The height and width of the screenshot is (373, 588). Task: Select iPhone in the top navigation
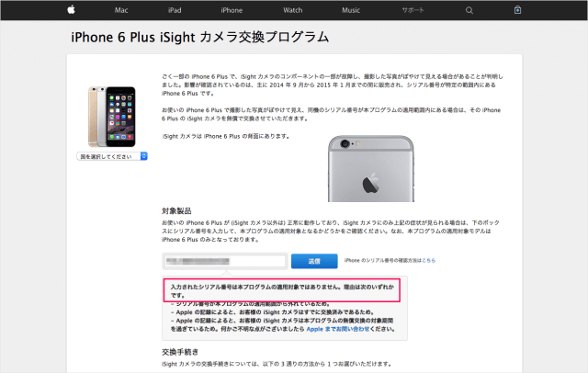coord(232,10)
